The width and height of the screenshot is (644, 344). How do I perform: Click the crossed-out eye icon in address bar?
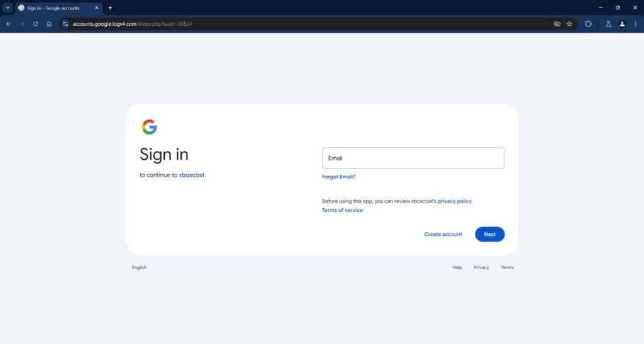click(x=557, y=24)
